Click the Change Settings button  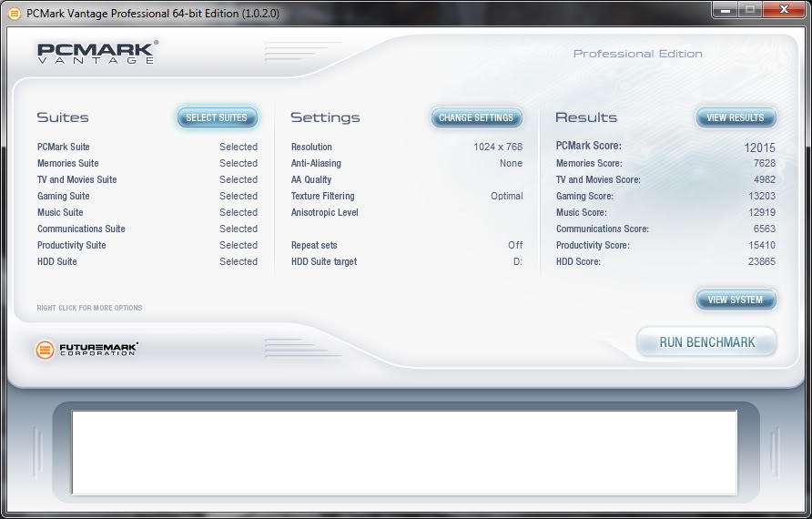click(476, 117)
